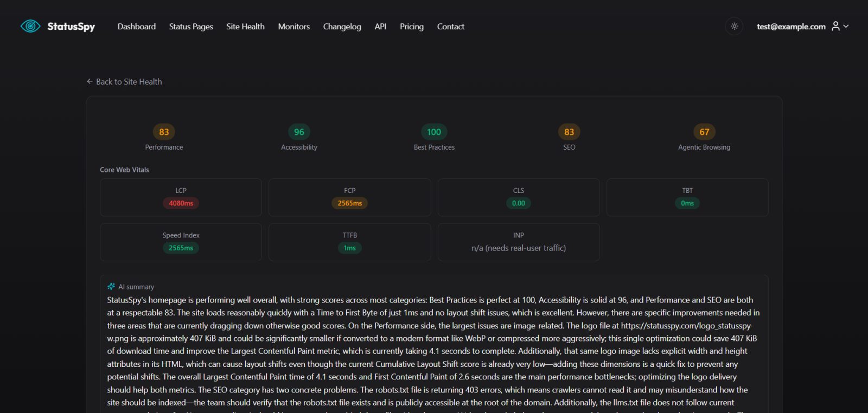This screenshot has height=413, width=868.
Task: Click the Speed Index 2565ms value
Action: 181,248
